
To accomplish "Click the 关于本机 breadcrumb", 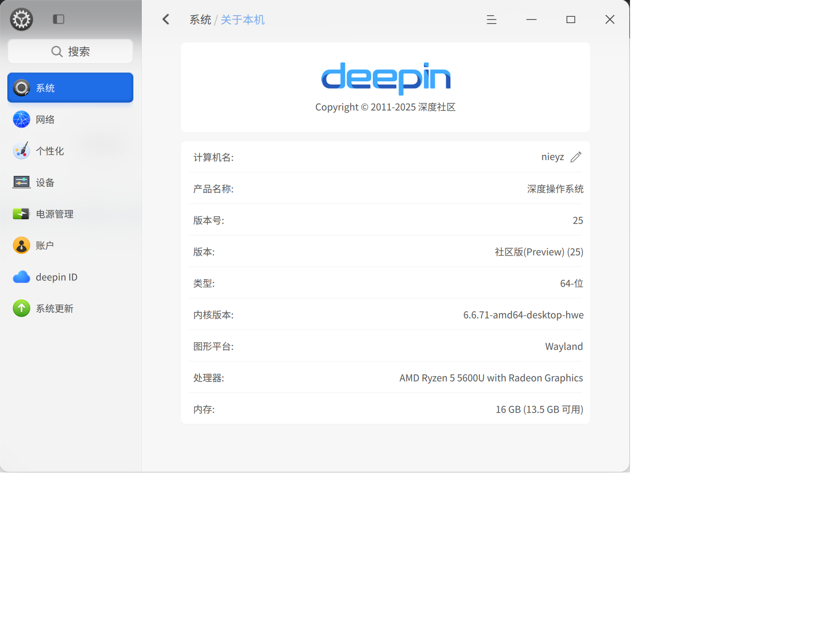I will tap(243, 19).
